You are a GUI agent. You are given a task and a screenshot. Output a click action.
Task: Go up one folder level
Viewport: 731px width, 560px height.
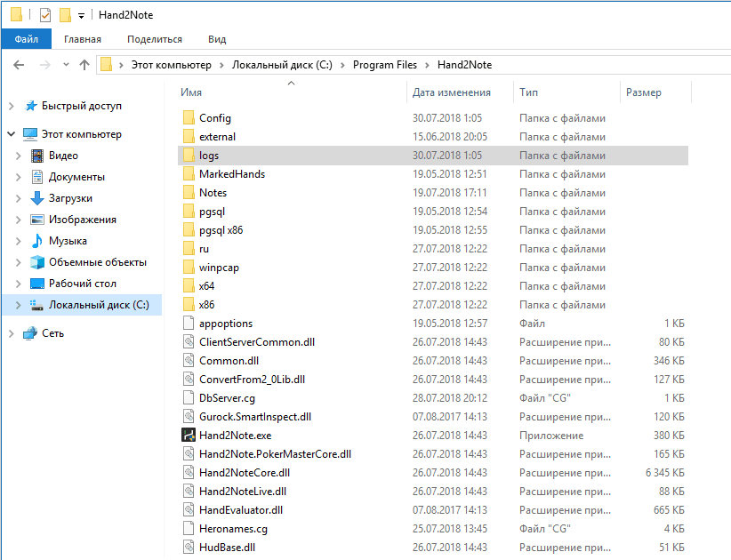84,65
